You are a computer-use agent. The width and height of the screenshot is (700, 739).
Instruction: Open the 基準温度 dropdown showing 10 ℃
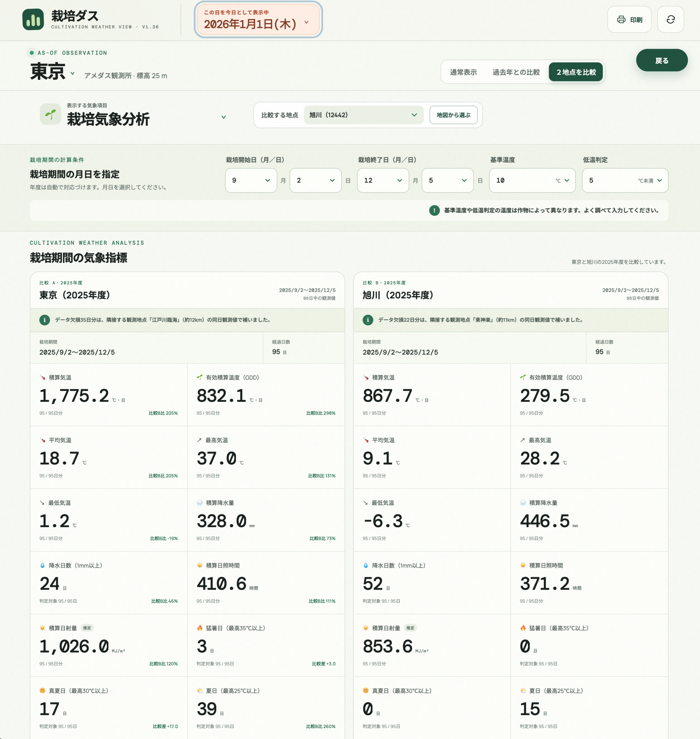click(x=532, y=180)
